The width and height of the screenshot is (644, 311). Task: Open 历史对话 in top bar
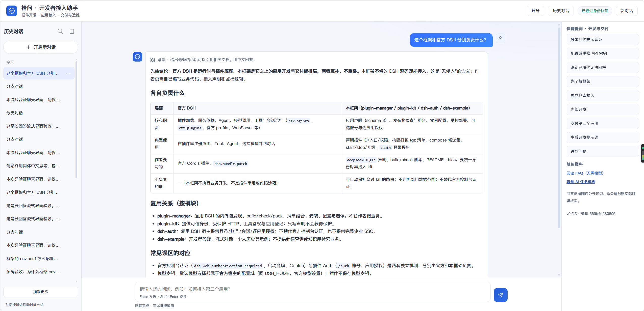561,11
